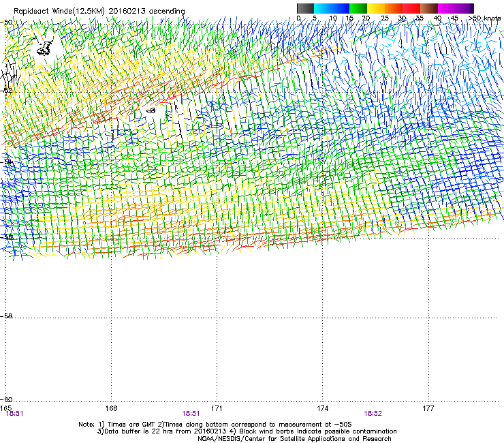Viewport: 504px width, 443px height.
Task: Click the '174' longitude label
Action: pos(322,408)
